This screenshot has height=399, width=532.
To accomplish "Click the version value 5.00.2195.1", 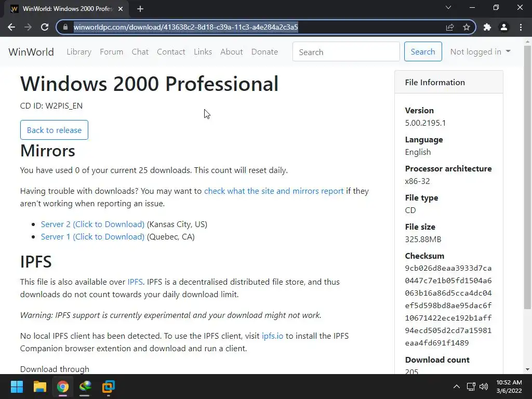I will pos(425,123).
